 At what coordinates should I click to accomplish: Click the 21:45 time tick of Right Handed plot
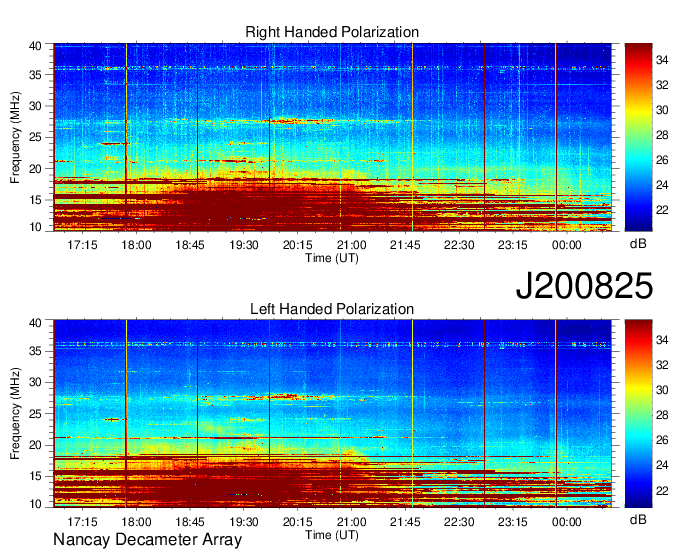pos(405,245)
